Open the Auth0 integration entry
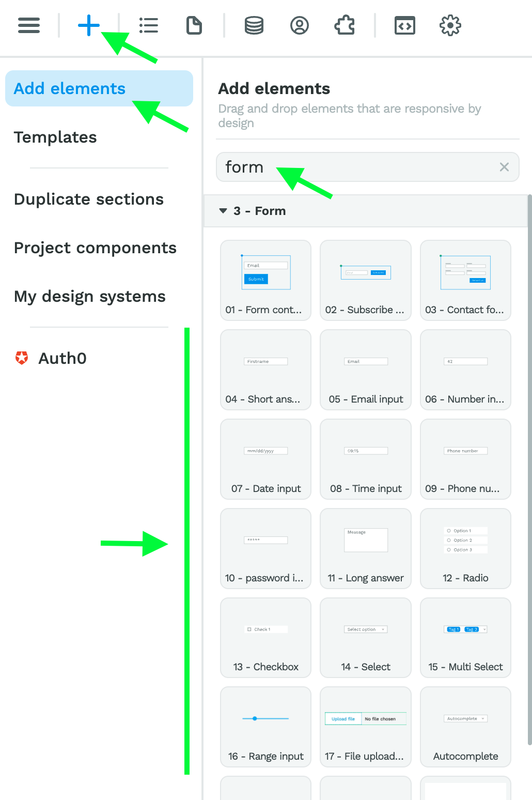The width and height of the screenshot is (532, 800). coord(51,358)
